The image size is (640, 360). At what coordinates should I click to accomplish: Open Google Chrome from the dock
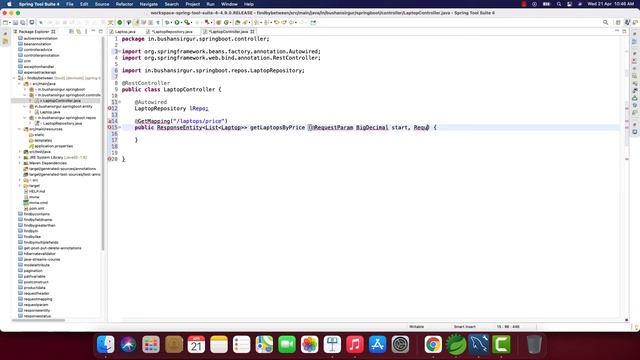433,344
